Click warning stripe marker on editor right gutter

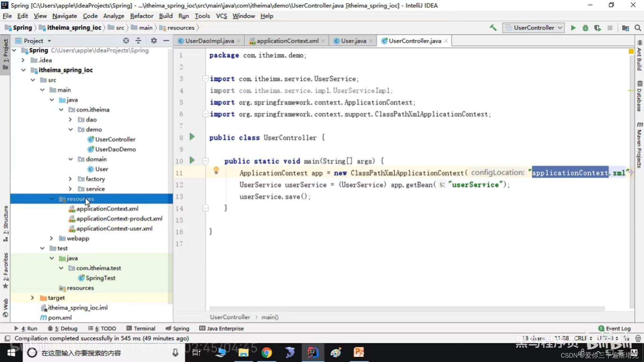click(x=631, y=90)
